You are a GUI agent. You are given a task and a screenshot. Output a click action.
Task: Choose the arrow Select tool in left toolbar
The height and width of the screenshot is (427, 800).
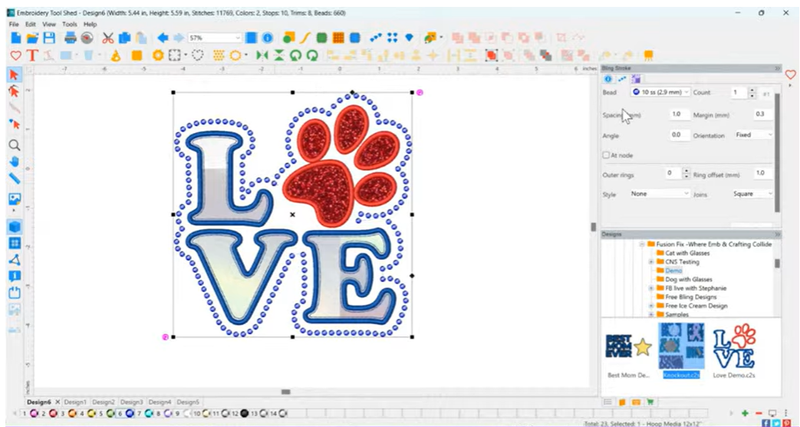(x=14, y=75)
